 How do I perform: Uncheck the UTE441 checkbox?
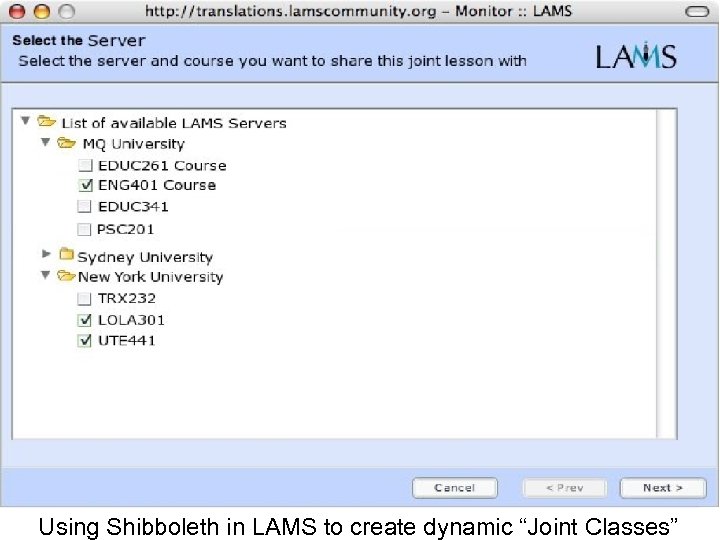click(x=84, y=341)
